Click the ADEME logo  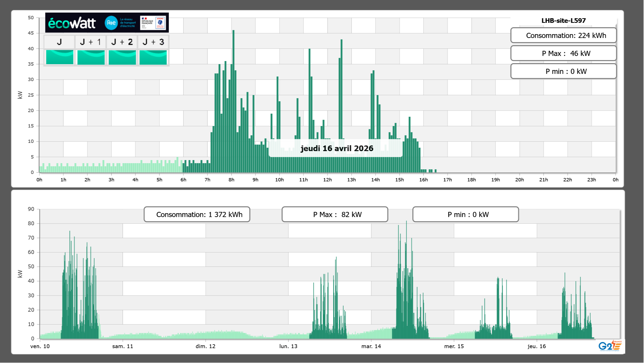click(160, 23)
